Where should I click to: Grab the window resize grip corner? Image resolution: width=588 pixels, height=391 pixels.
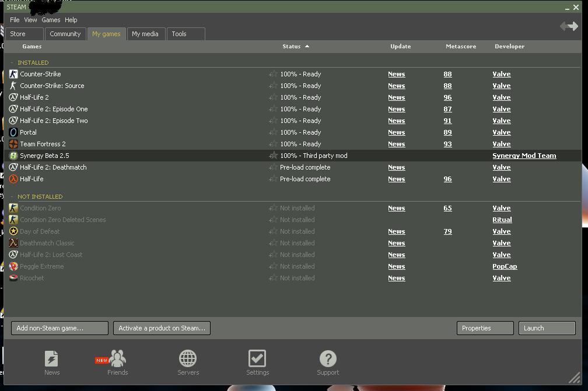point(574,378)
